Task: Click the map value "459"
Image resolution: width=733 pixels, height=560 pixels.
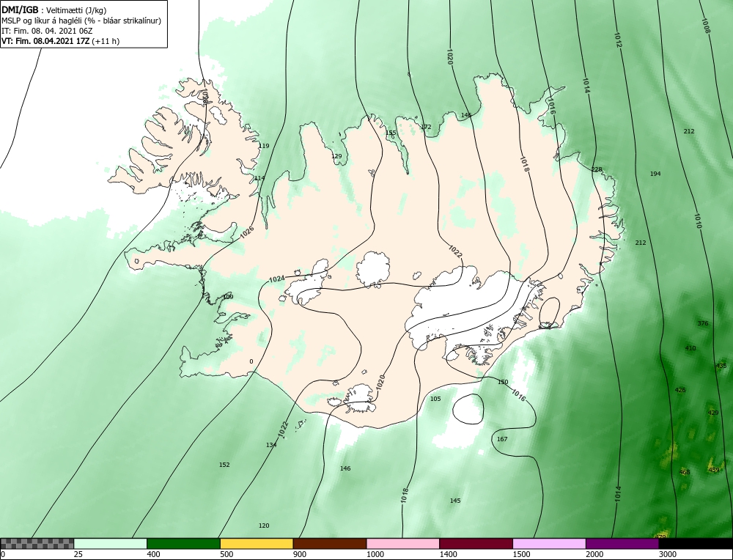Action: coord(714,470)
